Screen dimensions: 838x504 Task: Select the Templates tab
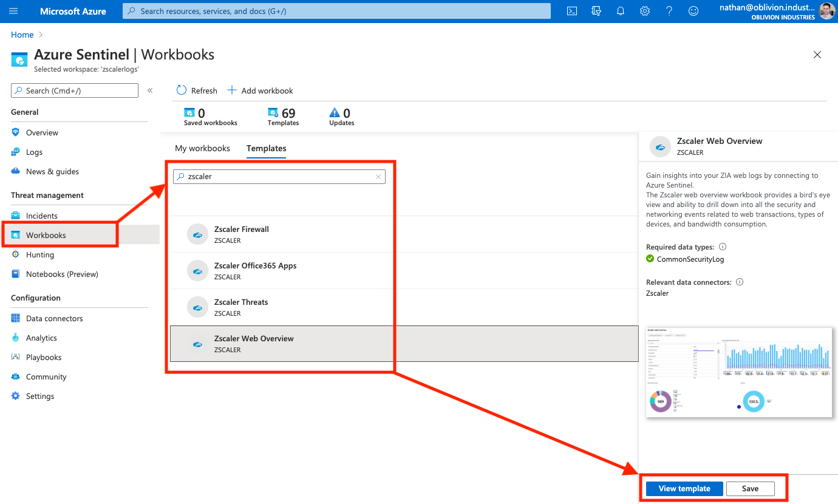click(x=266, y=148)
